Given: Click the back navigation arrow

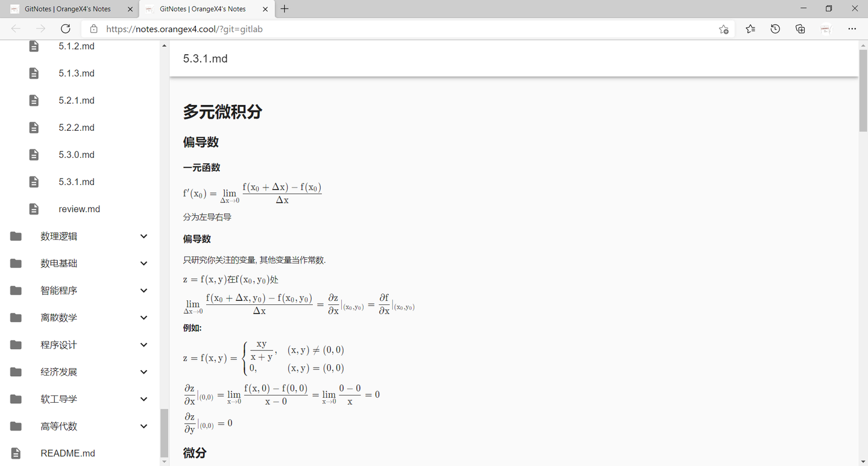Looking at the screenshot, I should (16, 28).
